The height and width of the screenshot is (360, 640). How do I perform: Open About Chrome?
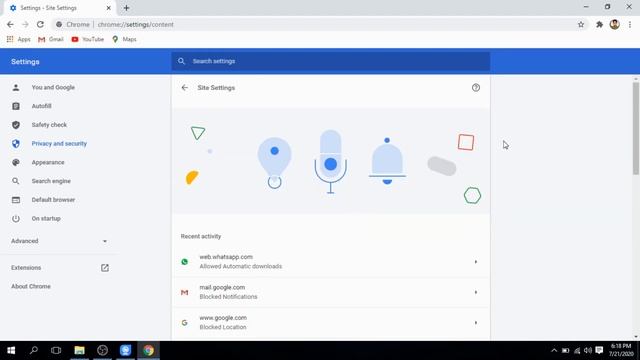pos(31,287)
